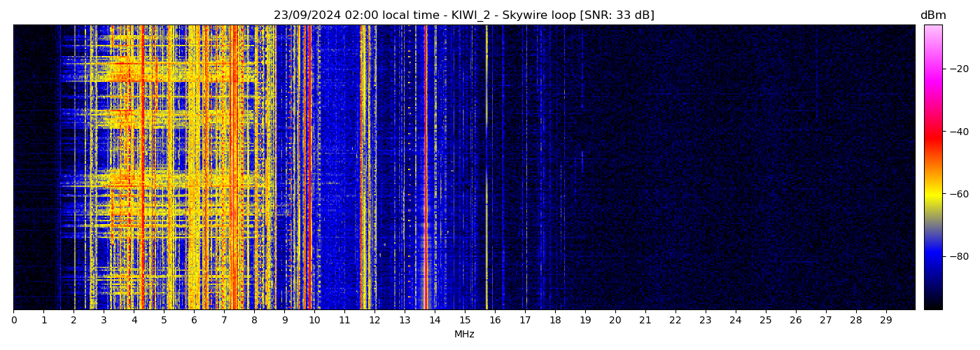Click the 0 tick label on the frequency axis

(x=13, y=321)
